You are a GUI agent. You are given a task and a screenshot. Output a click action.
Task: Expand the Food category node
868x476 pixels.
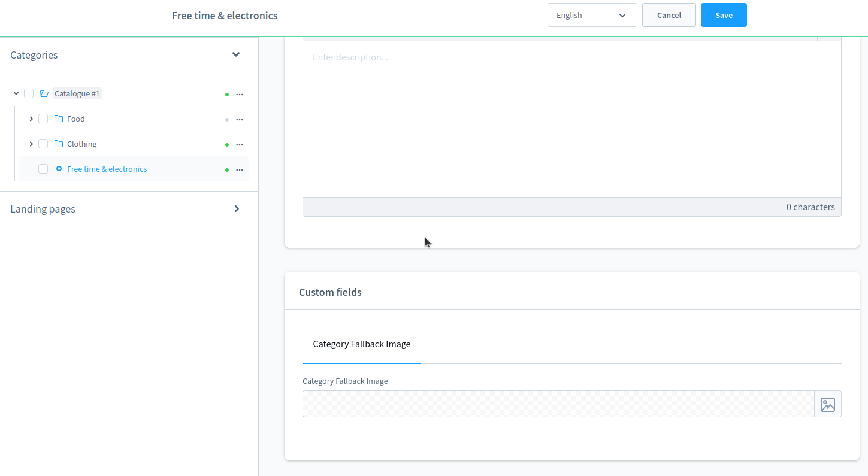(31, 119)
